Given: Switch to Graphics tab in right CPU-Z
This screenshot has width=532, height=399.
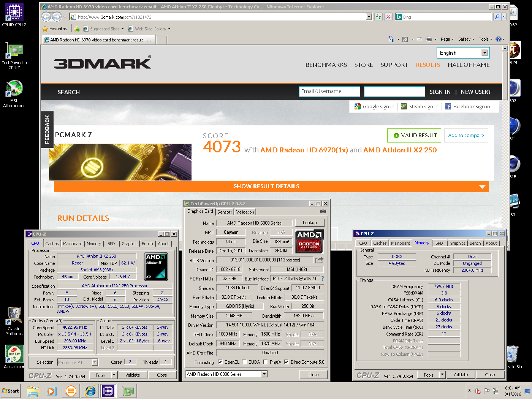Looking at the screenshot, I should click(457, 243).
